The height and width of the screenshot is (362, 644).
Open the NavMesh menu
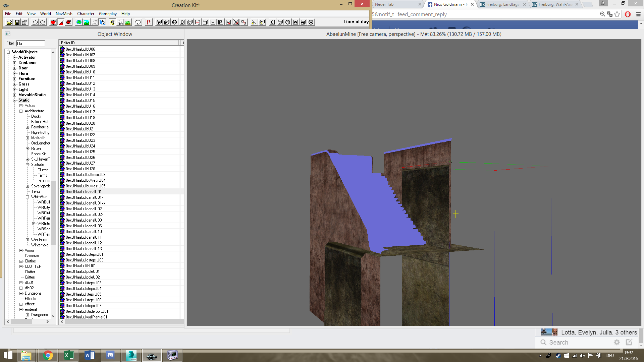pyautogui.click(x=64, y=14)
